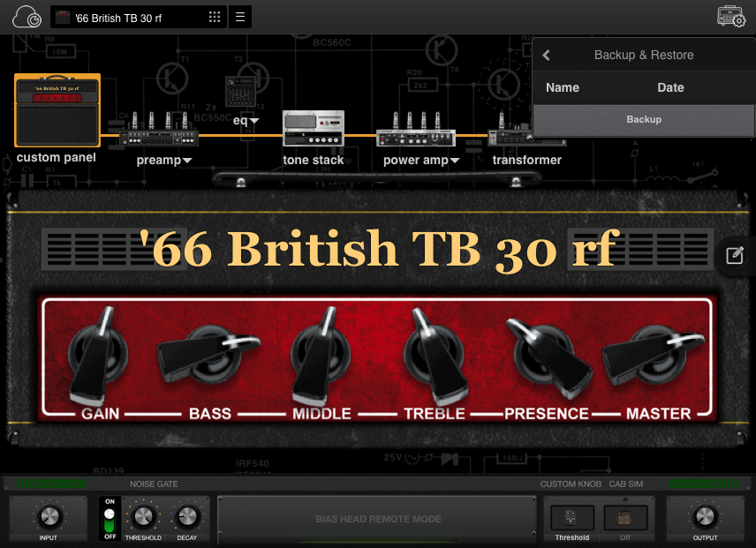
Task: Click the '66 British TB 30 rf preset field
Action: click(x=128, y=17)
